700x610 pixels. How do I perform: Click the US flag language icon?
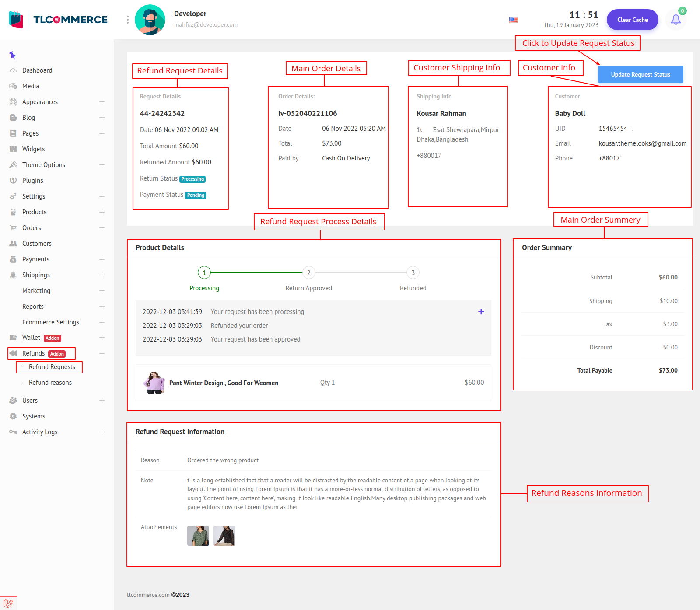[x=514, y=20]
